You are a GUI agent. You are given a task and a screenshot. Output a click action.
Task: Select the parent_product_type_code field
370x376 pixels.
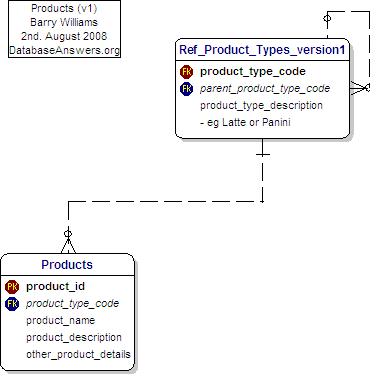[x=265, y=89]
